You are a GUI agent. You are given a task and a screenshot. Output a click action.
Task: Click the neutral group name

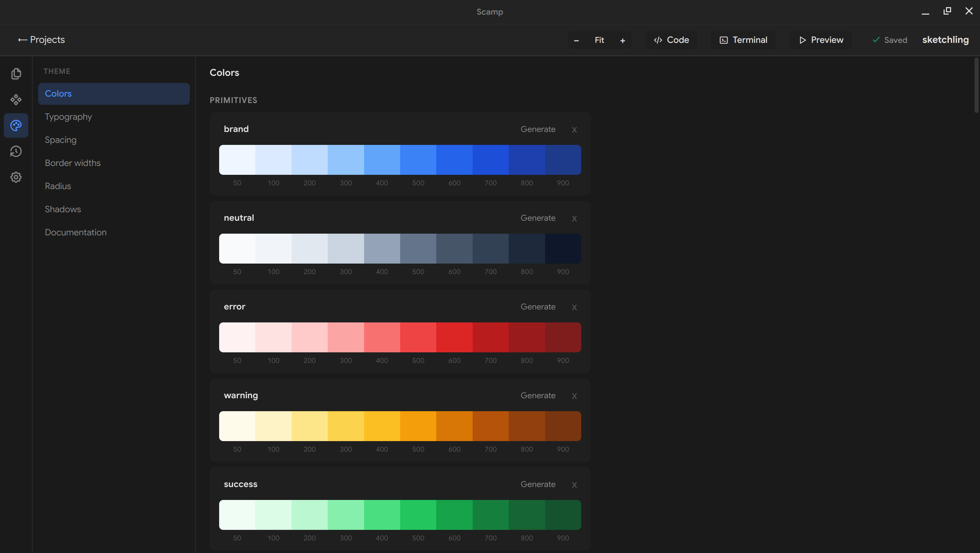(x=239, y=218)
